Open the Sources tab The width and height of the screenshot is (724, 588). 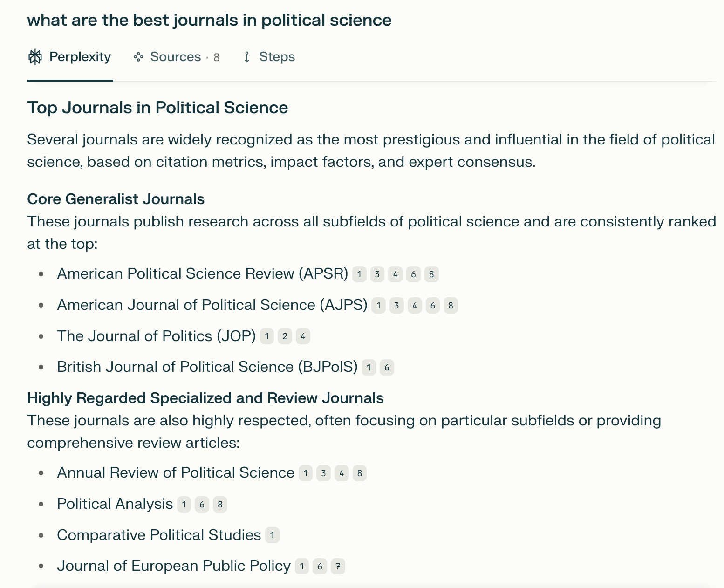click(x=177, y=57)
